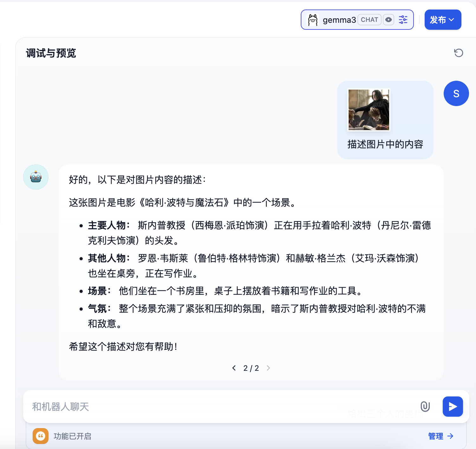Click the gemma3 llama model icon
The height and width of the screenshot is (449, 476).
pos(313,20)
